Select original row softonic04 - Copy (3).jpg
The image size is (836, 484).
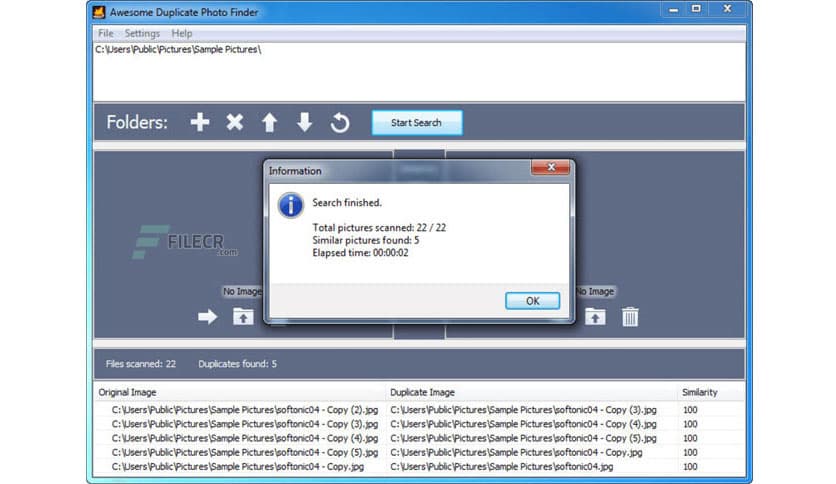pos(245,424)
